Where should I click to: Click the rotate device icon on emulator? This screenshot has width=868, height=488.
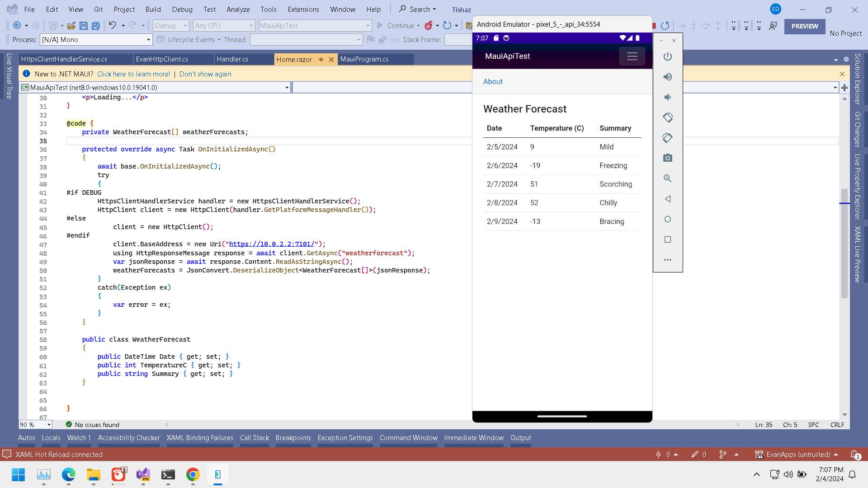click(668, 117)
